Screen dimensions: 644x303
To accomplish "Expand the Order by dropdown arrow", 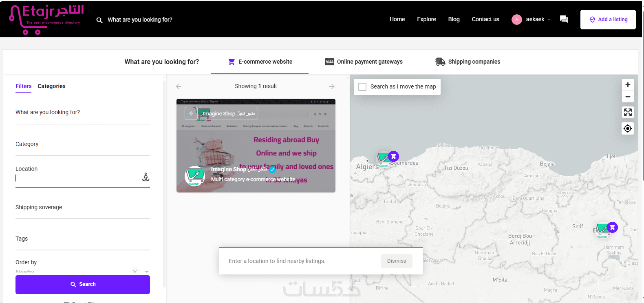I will (x=147, y=272).
